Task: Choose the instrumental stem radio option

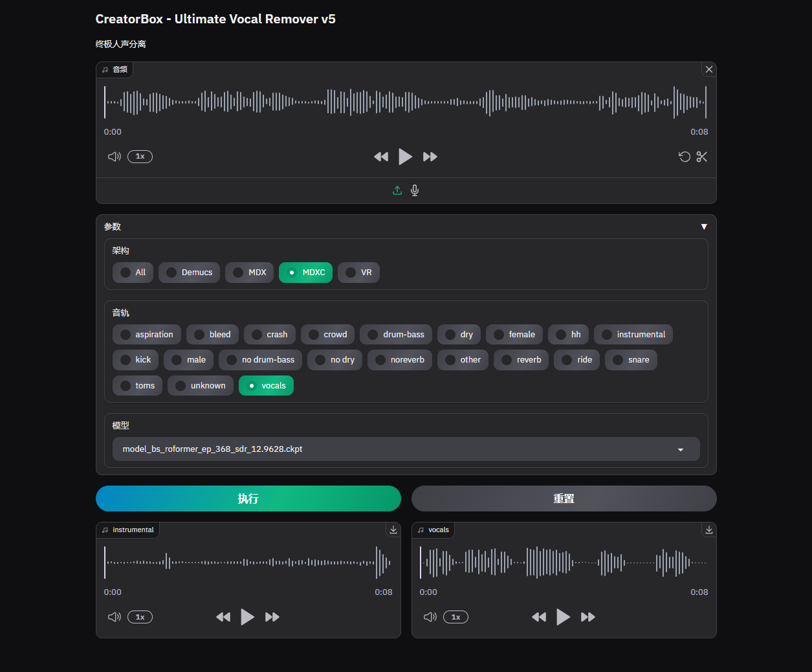Action: [x=633, y=335]
